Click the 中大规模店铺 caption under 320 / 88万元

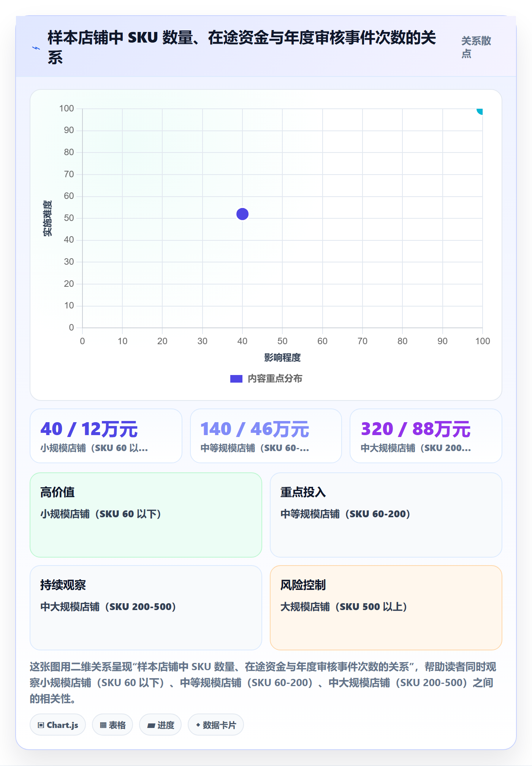click(x=416, y=448)
